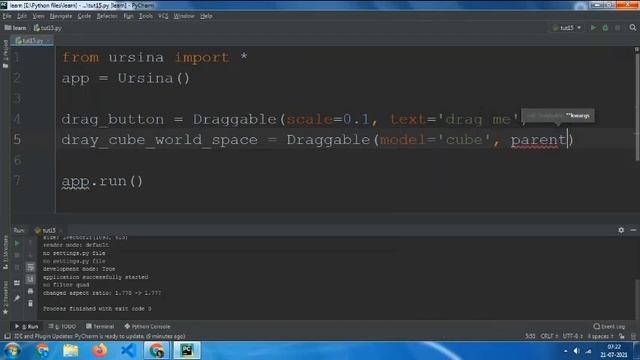
Task: Open File Explorer from the taskbar
Action: coord(71,351)
